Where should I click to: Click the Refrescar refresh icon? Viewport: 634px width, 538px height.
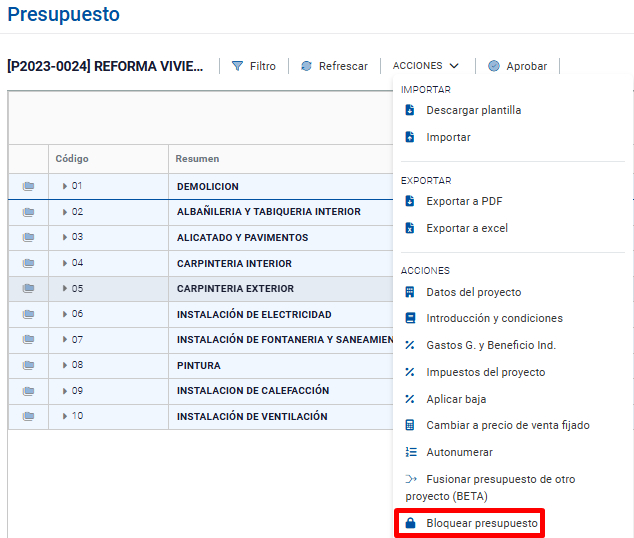(x=306, y=66)
